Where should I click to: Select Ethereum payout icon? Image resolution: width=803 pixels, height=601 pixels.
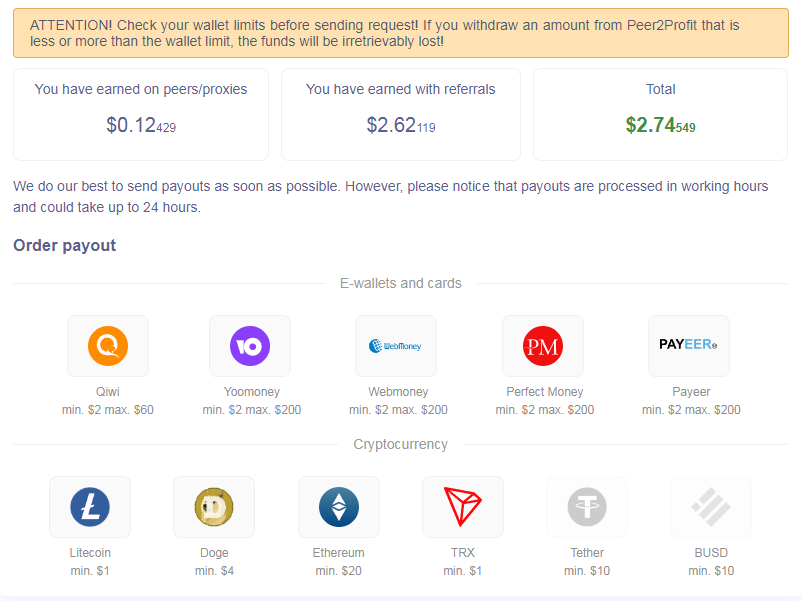(339, 507)
